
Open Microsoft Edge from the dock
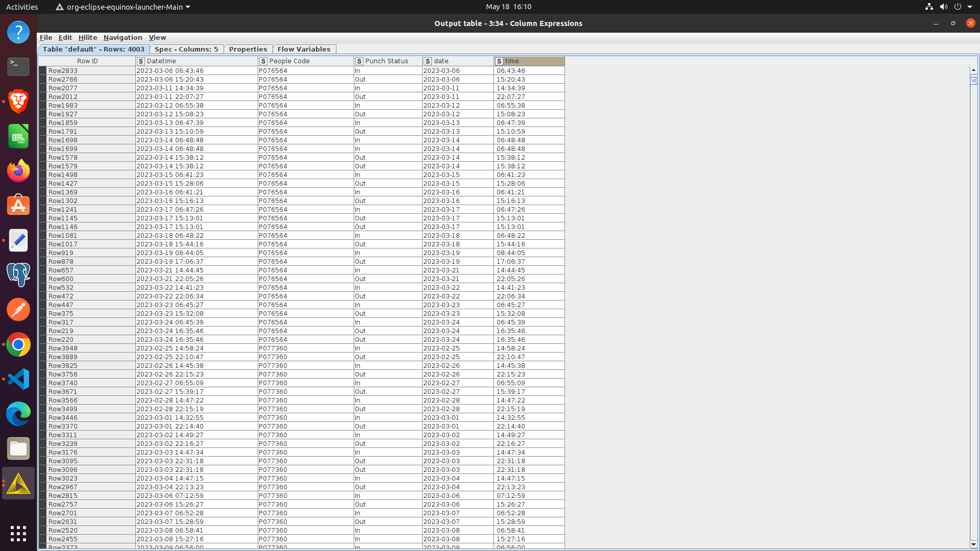point(18,414)
